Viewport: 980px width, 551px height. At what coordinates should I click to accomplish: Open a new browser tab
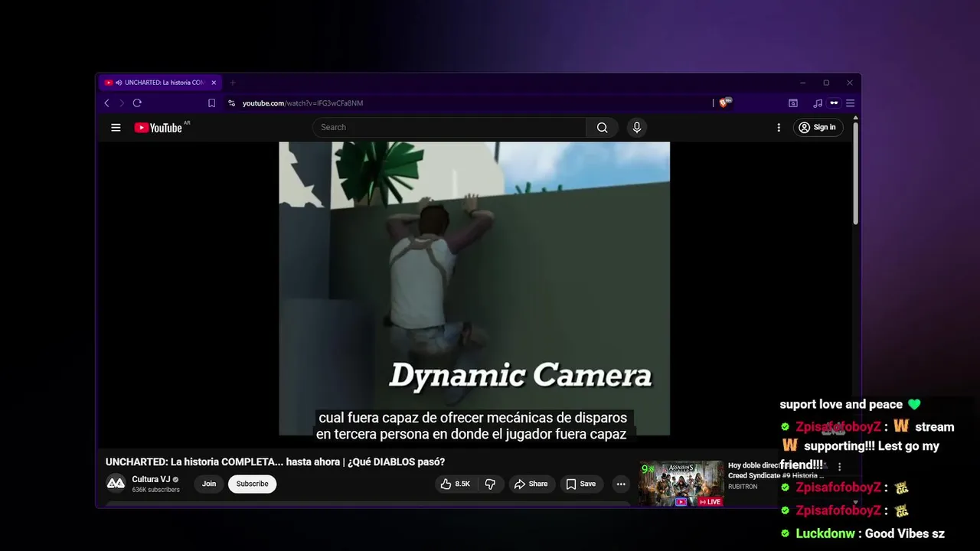(x=233, y=83)
